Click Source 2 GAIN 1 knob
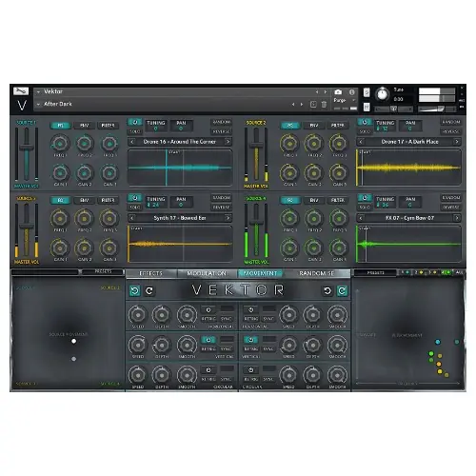The height and width of the screenshot is (476, 476). [289, 173]
